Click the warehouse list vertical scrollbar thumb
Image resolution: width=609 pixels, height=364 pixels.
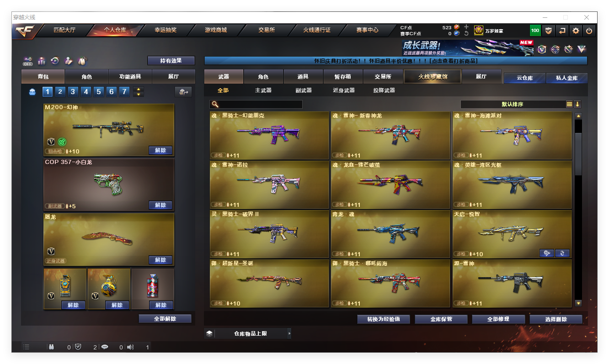tap(578, 153)
